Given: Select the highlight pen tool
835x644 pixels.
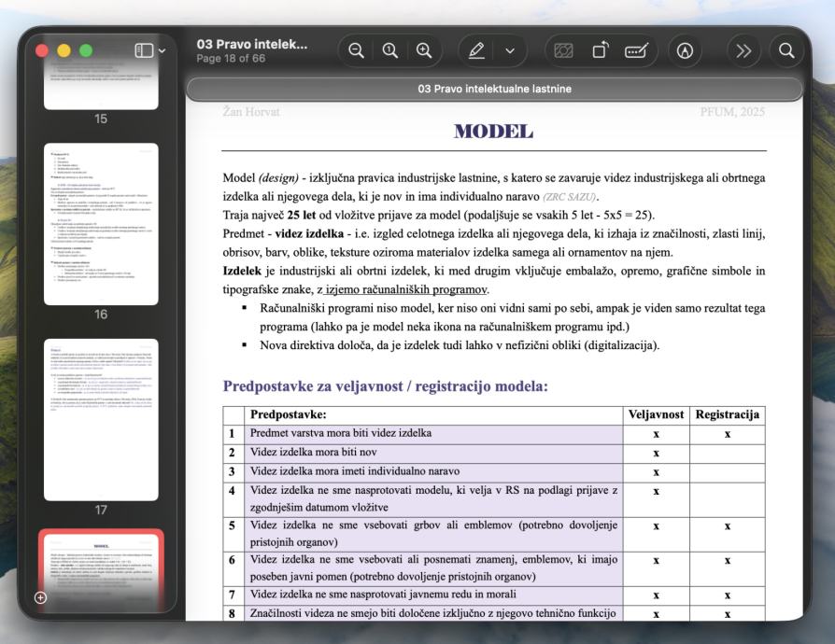Looking at the screenshot, I should 476,50.
